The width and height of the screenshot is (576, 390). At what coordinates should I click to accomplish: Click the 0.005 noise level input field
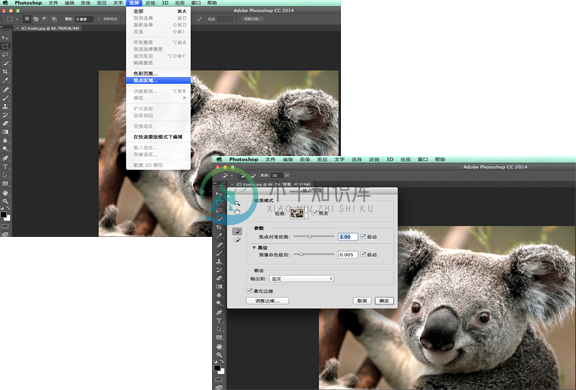coord(348,254)
